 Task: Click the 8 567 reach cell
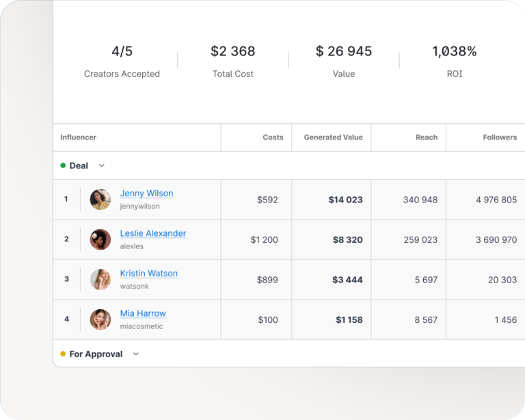(426, 320)
